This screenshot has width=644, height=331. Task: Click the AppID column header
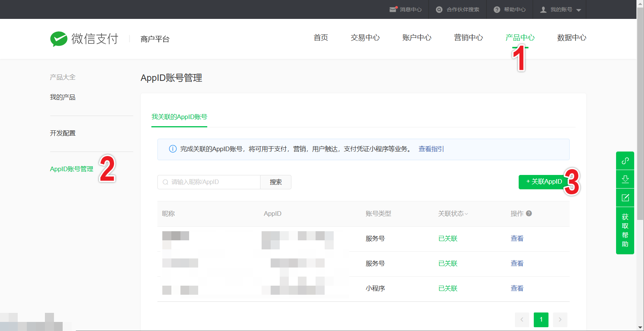pos(273,213)
